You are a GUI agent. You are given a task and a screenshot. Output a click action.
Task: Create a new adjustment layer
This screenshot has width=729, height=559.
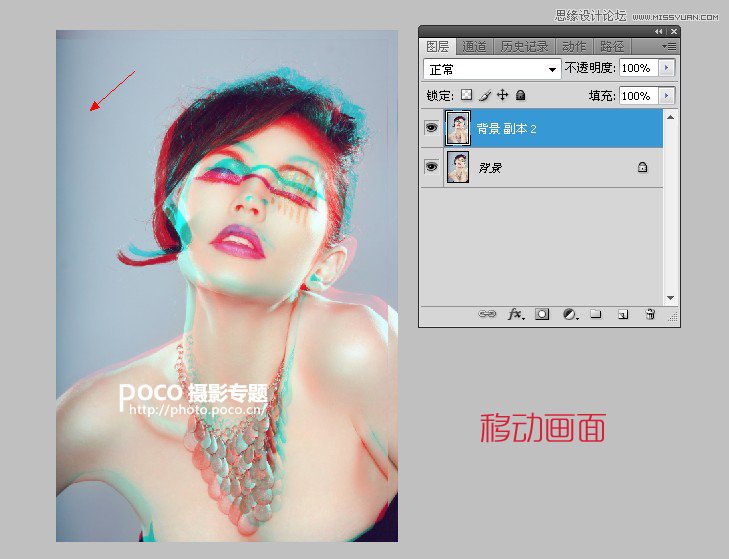tap(570, 314)
